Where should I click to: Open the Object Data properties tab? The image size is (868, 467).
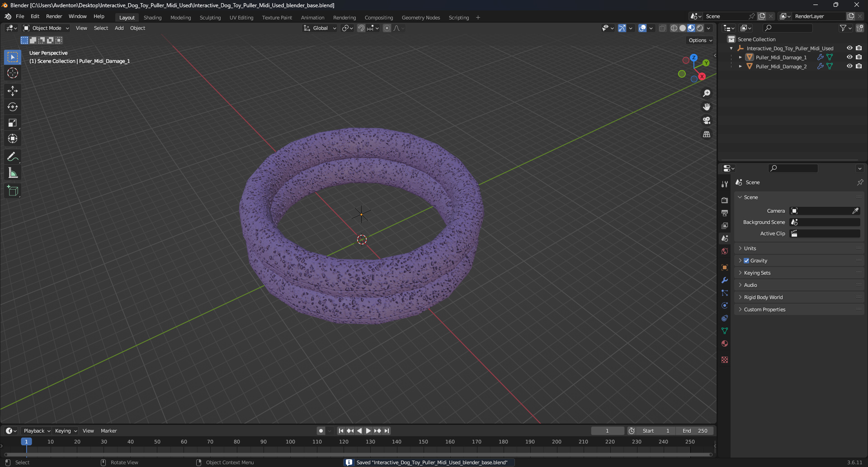725,331
